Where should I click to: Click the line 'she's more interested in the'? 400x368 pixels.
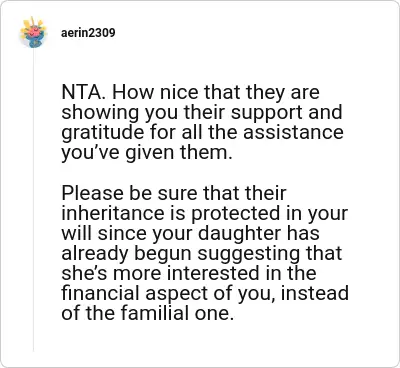tap(189, 273)
